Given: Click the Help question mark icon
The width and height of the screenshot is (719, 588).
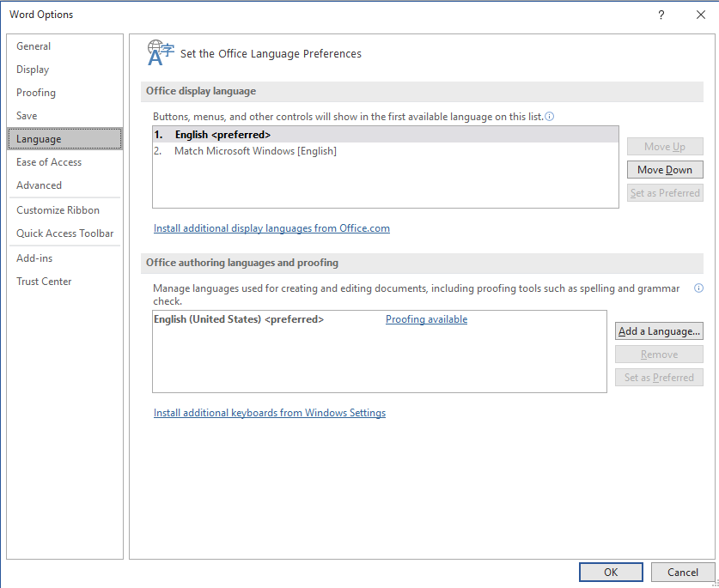Looking at the screenshot, I should coord(661,15).
